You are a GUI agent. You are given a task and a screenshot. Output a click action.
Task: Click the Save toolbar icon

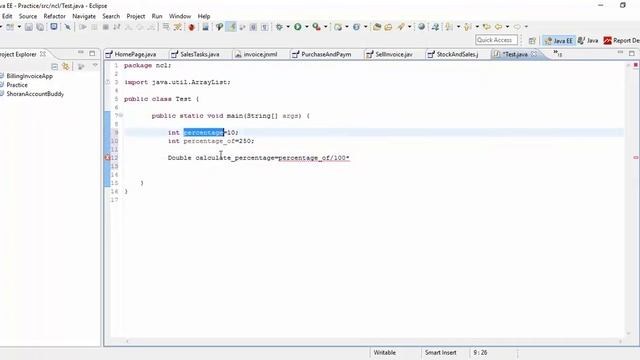point(29,27)
